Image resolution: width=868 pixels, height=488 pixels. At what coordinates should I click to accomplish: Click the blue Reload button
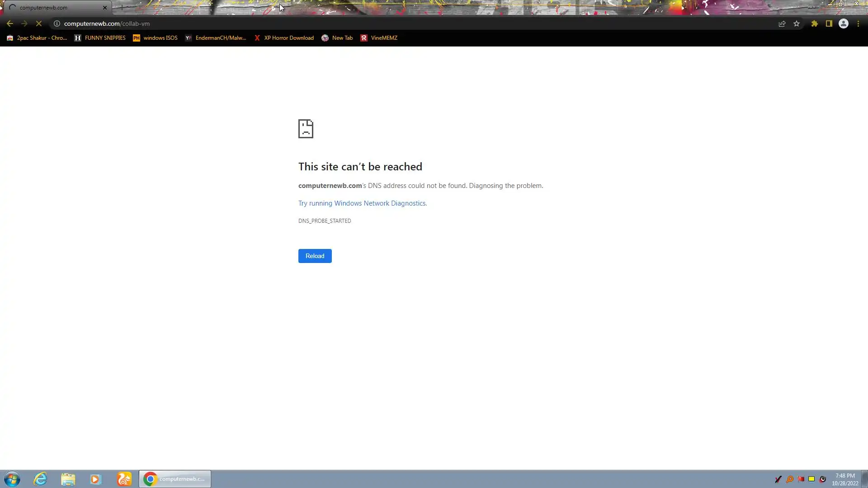(315, 256)
